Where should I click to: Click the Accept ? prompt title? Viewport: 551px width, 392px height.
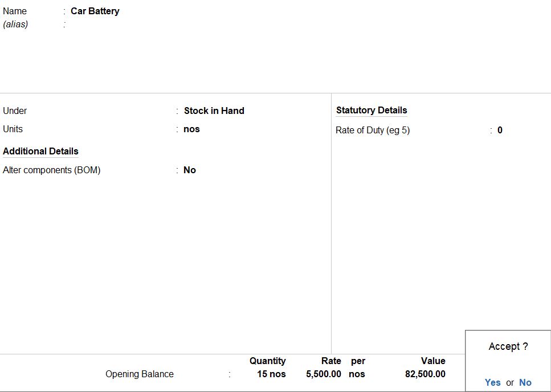tap(508, 346)
